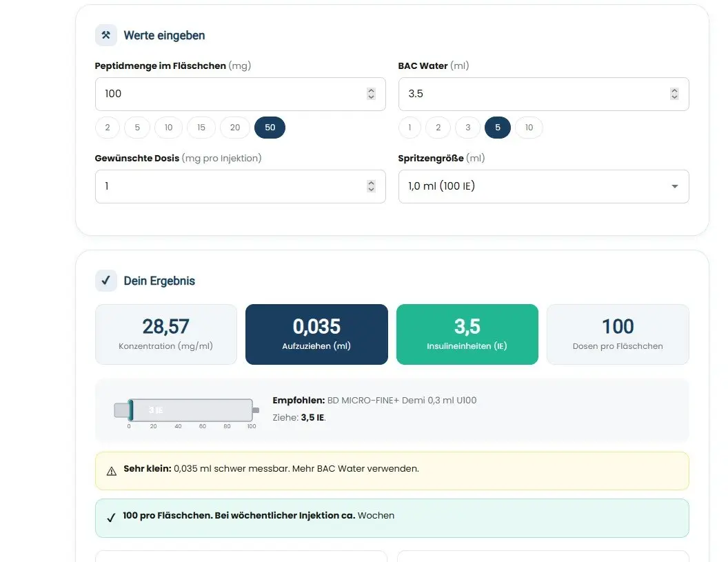The width and height of the screenshot is (728, 562).
Task: Click the Spritzengröße dropdown arrow
Action: pos(675,186)
